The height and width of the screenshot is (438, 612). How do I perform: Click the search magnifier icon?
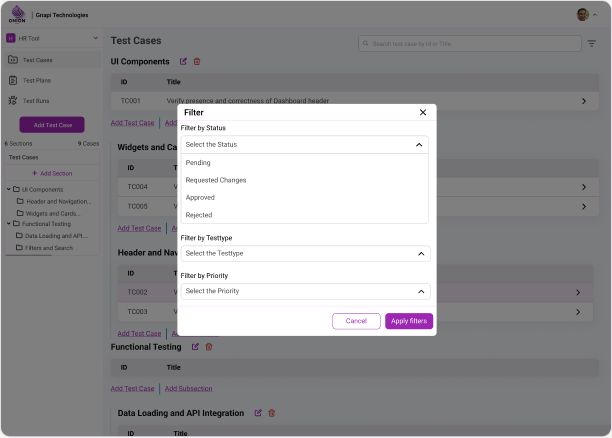tap(366, 43)
